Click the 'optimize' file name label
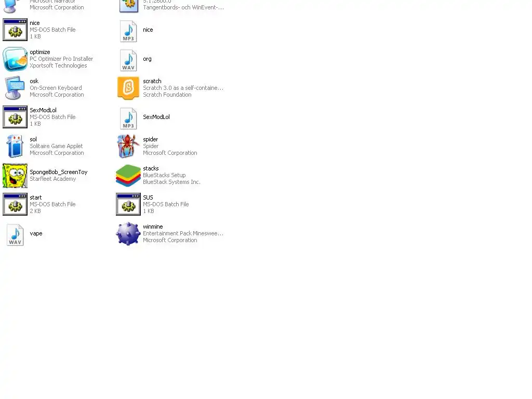The height and width of the screenshot is (399, 532). click(39, 52)
